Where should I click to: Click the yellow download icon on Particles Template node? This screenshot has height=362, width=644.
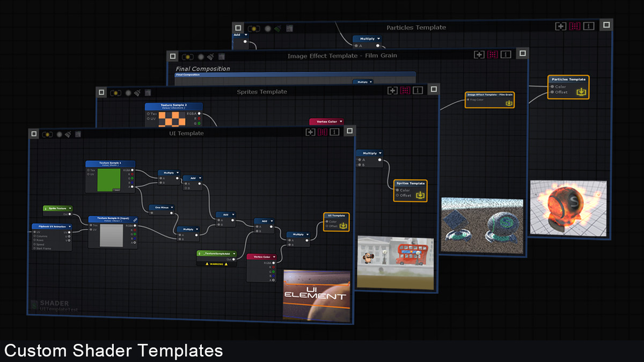(581, 92)
